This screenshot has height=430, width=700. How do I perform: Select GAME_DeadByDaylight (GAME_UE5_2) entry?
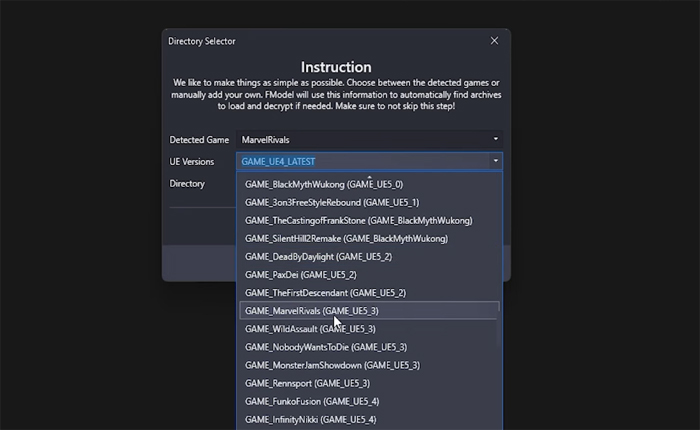pyautogui.click(x=318, y=257)
